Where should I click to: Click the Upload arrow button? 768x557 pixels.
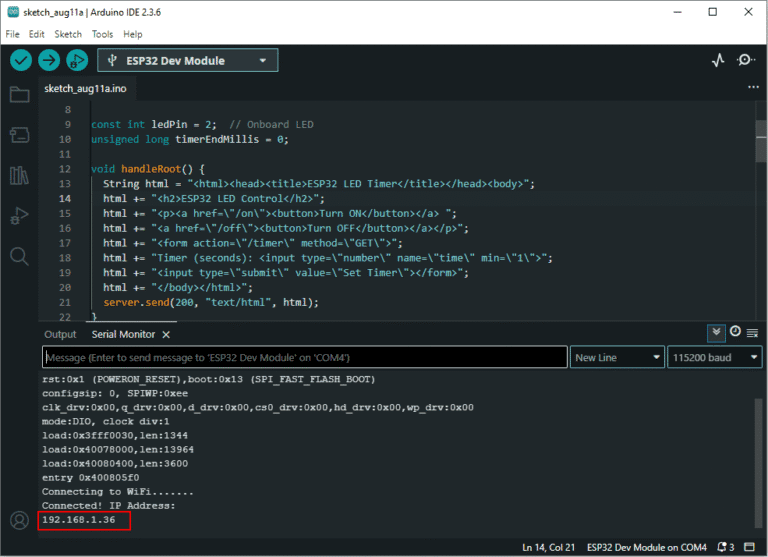tap(48, 61)
